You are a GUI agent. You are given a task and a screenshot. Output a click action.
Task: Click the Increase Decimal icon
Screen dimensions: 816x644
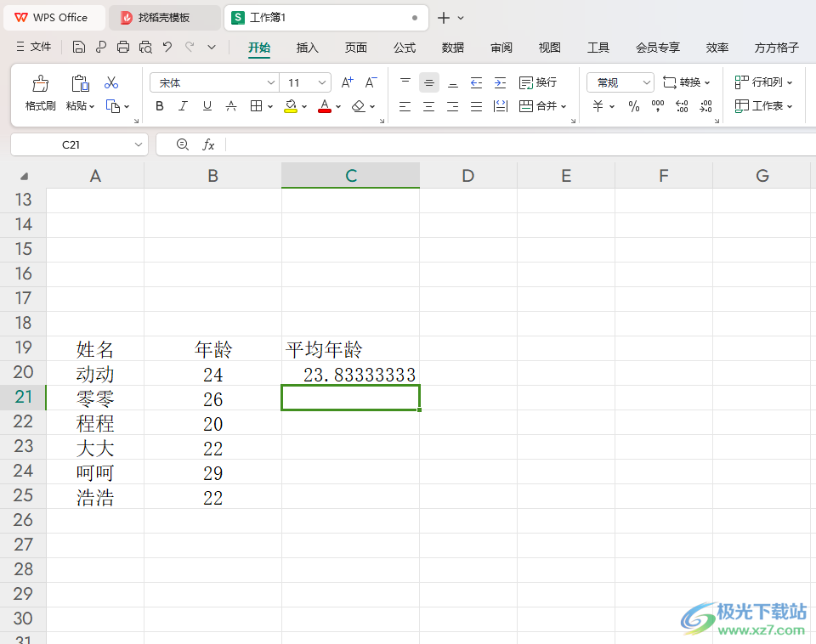click(682, 107)
